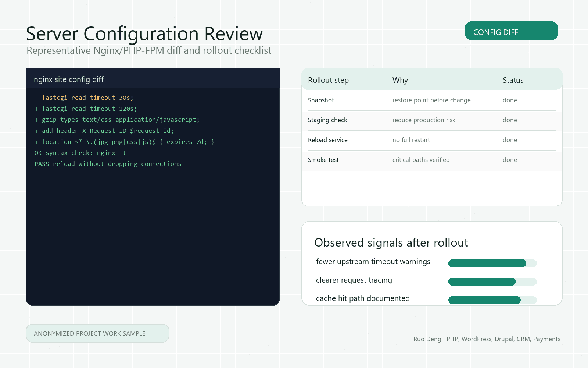Click the Observed signals after rollout heading
Screen dimensions: 588x368
pyautogui.click(x=391, y=243)
